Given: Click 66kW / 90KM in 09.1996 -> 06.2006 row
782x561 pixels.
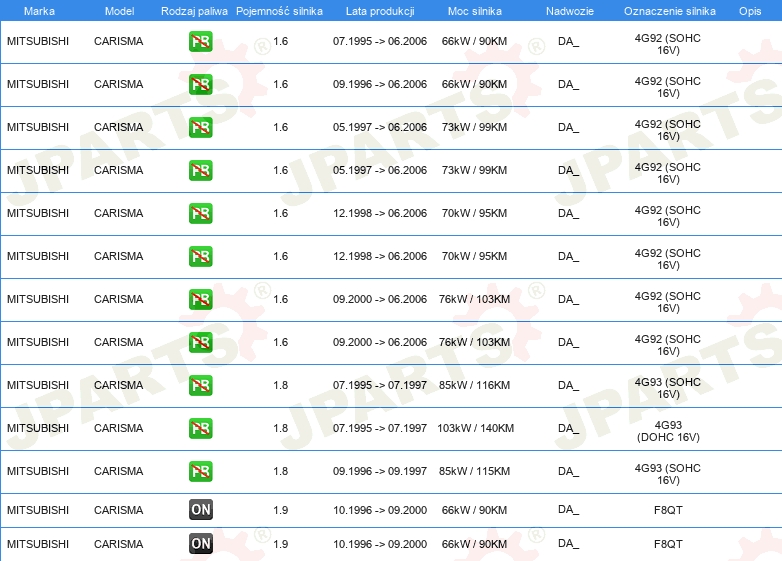Looking at the screenshot, I should pos(474,84).
